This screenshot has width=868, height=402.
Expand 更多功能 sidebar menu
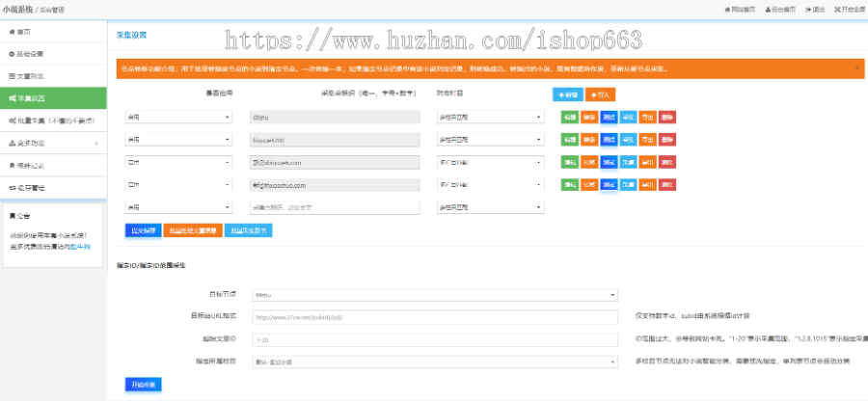(x=53, y=144)
